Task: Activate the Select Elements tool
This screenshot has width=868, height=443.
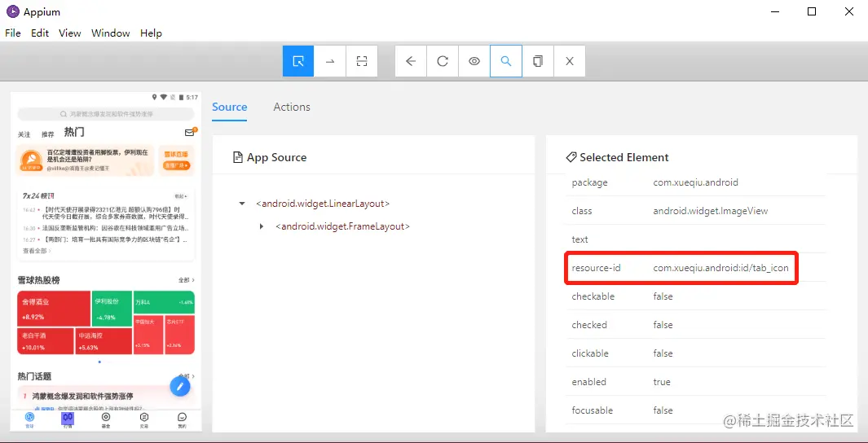Action: coord(298,61)
